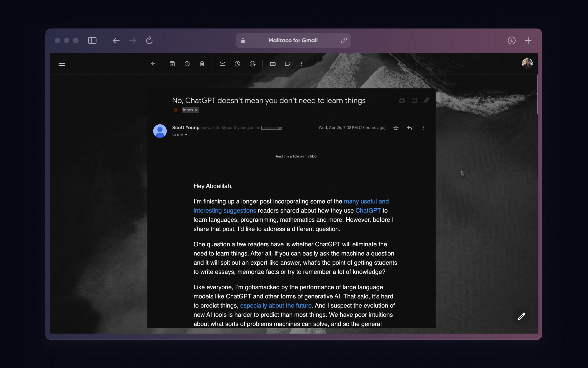Open the Labels icon in the toolbar

pyautogui.click(x=288, y=64)
